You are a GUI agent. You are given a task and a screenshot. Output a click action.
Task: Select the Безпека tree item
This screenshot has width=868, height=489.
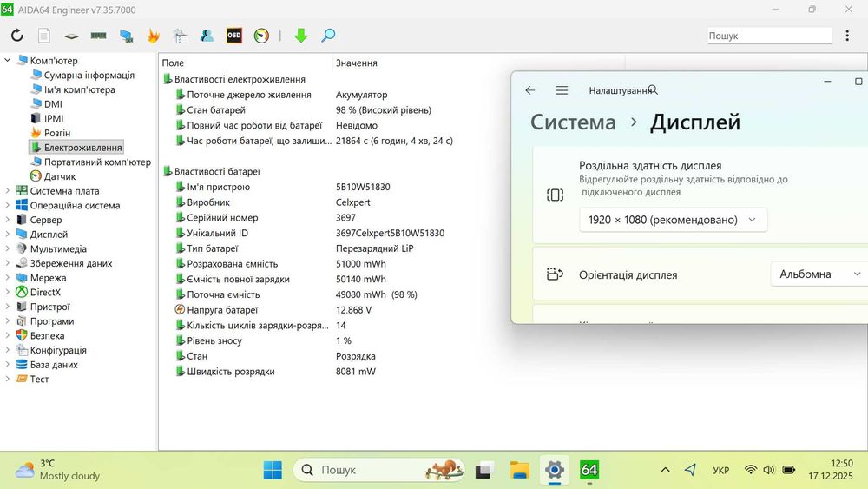[x=47, y=335]
